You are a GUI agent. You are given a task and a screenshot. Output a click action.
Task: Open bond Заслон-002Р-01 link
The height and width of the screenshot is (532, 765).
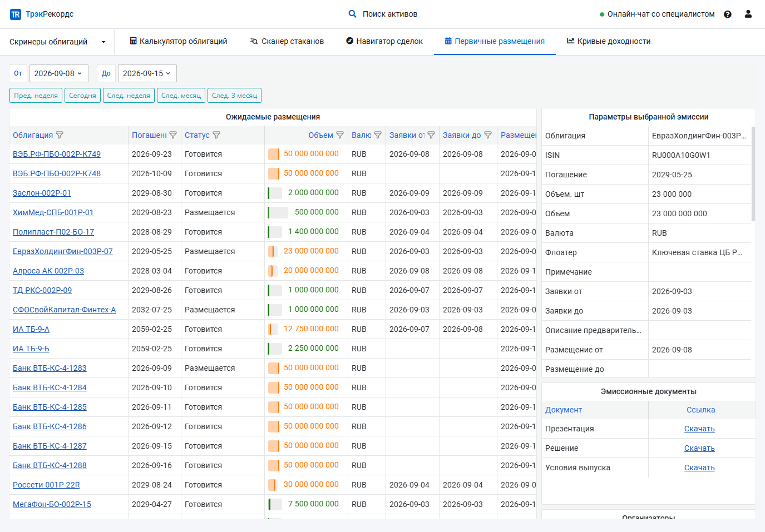click(42, 193)
